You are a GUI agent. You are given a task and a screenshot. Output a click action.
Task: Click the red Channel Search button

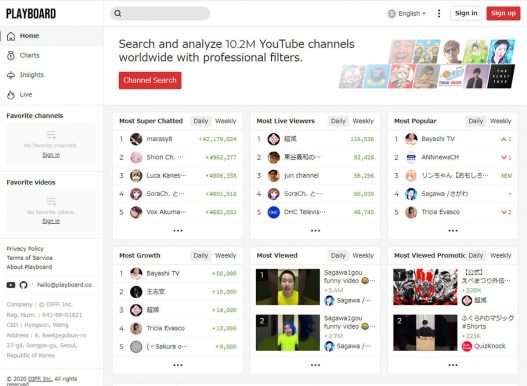150,80
